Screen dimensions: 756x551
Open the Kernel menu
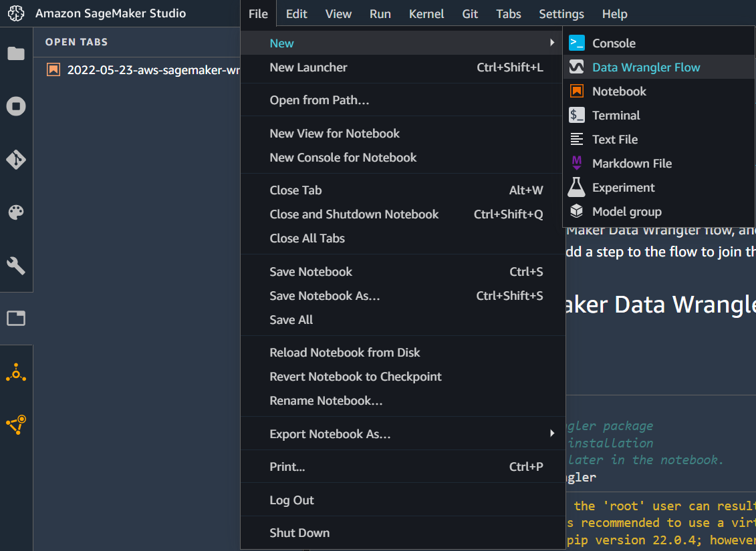coord(426,14)
